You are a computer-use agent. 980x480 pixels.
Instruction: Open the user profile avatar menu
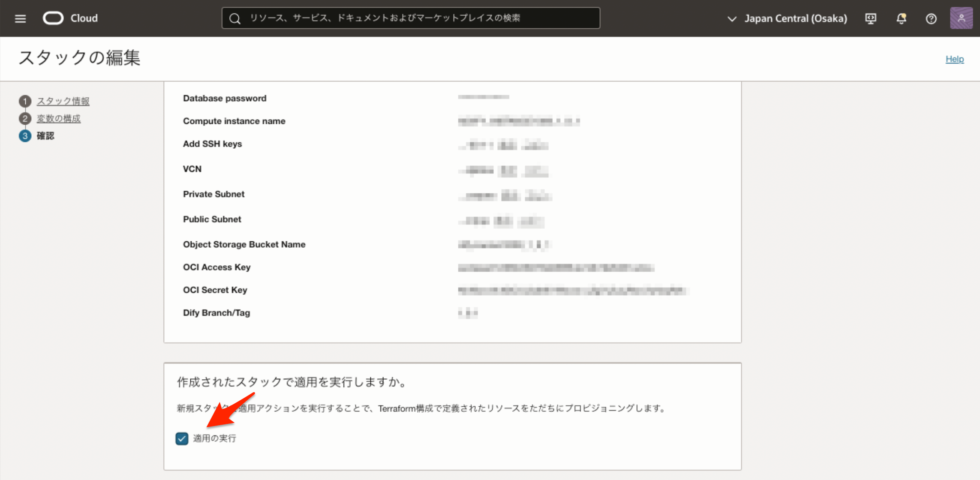(961, 18)
